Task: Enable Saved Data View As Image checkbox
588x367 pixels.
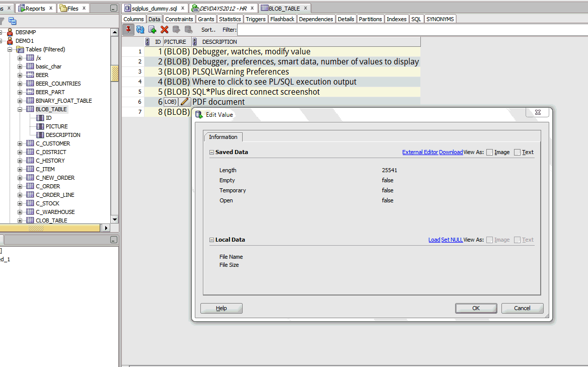Action: click(x=489, y=153)
